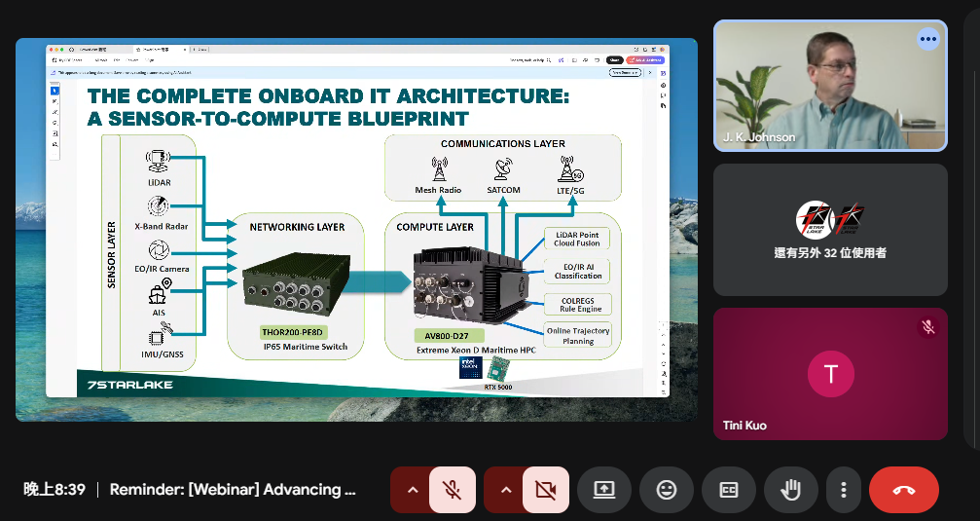The height and width of the screenshot is (521, 980).
Task: Open more options in bottom bar
Action: 844,490
